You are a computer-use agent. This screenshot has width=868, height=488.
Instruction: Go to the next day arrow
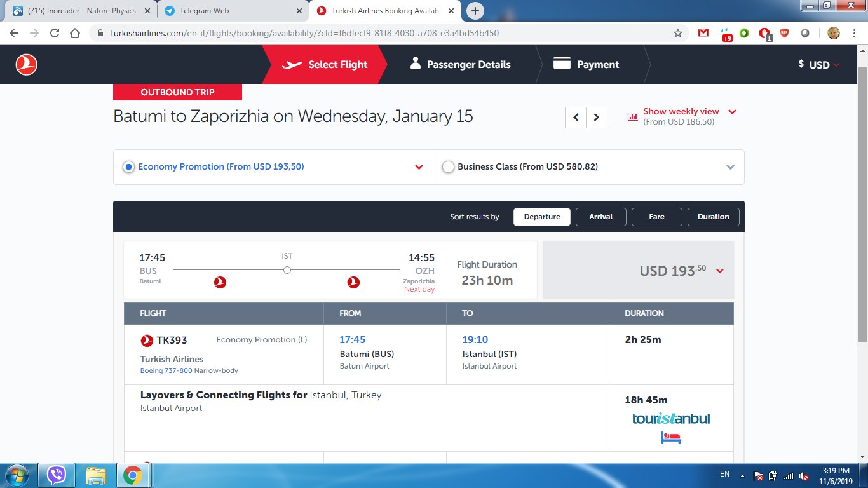tap(597, 118)
